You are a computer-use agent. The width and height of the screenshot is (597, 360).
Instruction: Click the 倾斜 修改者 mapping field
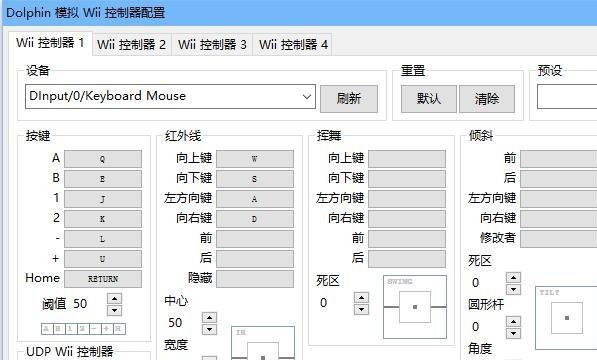pyautogui.click(x=559, y=239)
